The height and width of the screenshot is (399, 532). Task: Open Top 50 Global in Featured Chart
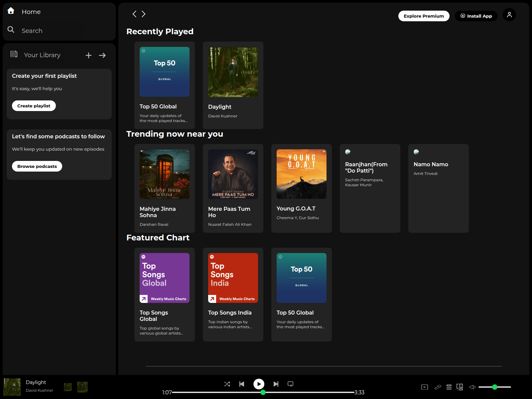pyautogui.click(x=302, y=295)
